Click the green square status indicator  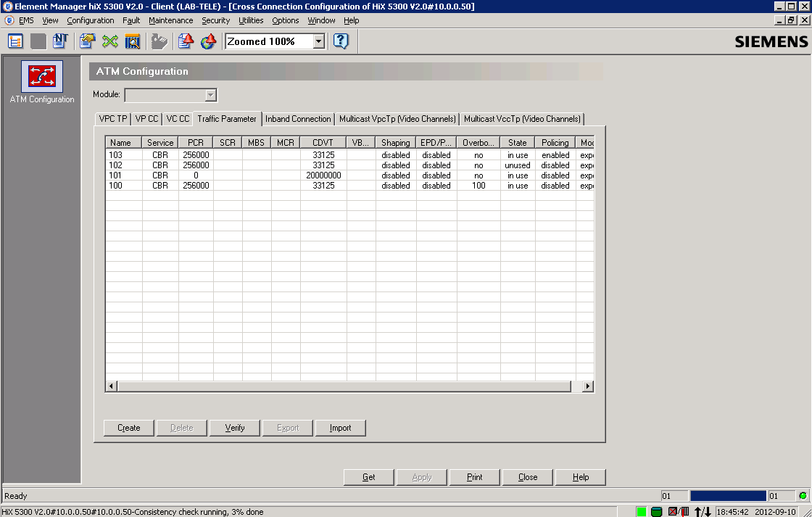tap(641, 512)
